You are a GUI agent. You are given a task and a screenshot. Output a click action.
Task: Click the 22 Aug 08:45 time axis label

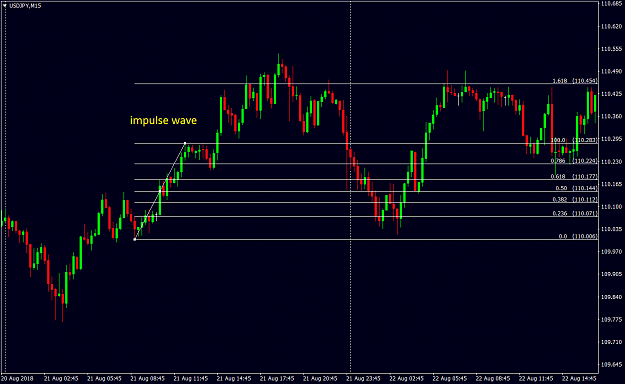tap(493, 378)
